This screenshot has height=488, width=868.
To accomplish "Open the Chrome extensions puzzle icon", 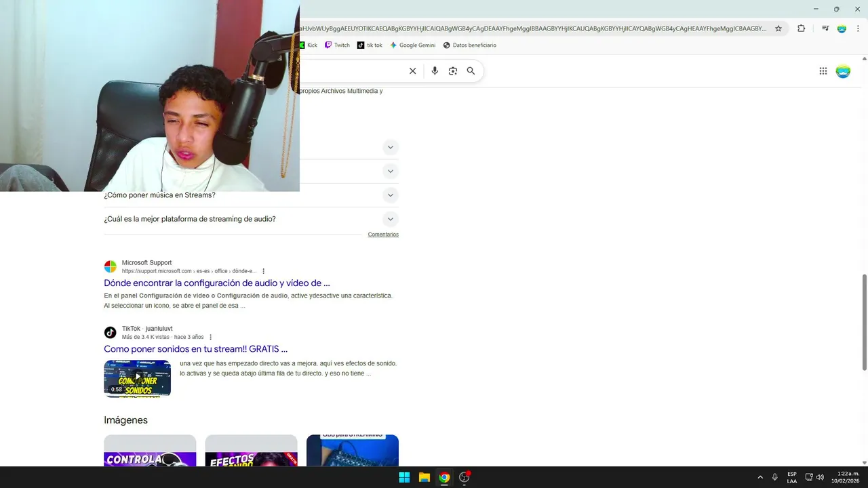I will tap(801, 28).
